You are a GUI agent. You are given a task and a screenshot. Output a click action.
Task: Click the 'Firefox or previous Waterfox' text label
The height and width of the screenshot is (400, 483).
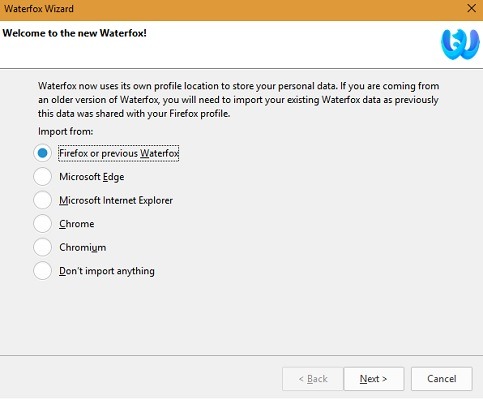(x=119, y=153)
